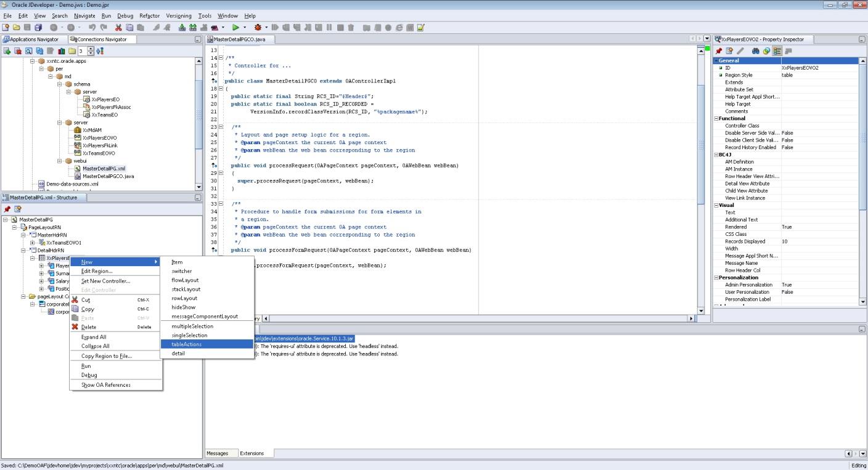Select the MasterDetailPGCO.java editor tab

pyautogui.click(x=239, y=39)
